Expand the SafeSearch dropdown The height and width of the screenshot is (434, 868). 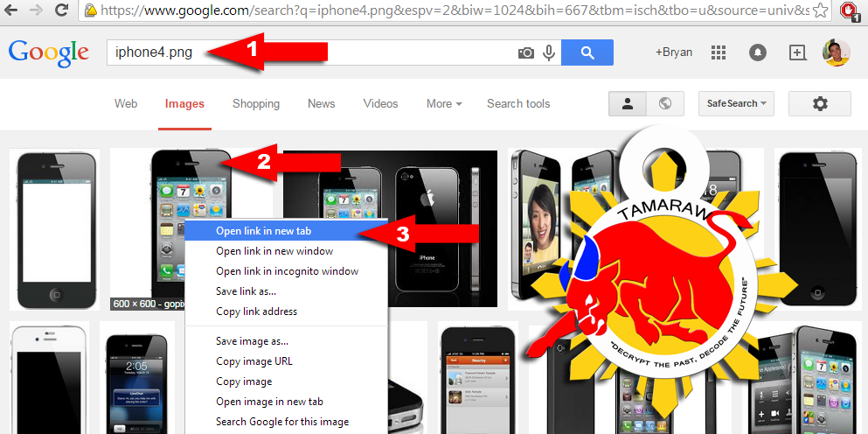tap(736, 103)
